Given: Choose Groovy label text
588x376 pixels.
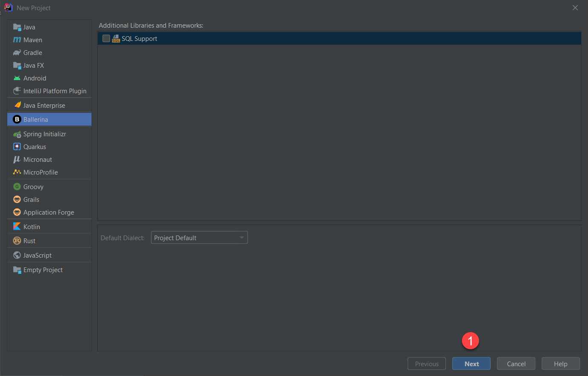Looking at the screenshot, I should tap(34, 187).
